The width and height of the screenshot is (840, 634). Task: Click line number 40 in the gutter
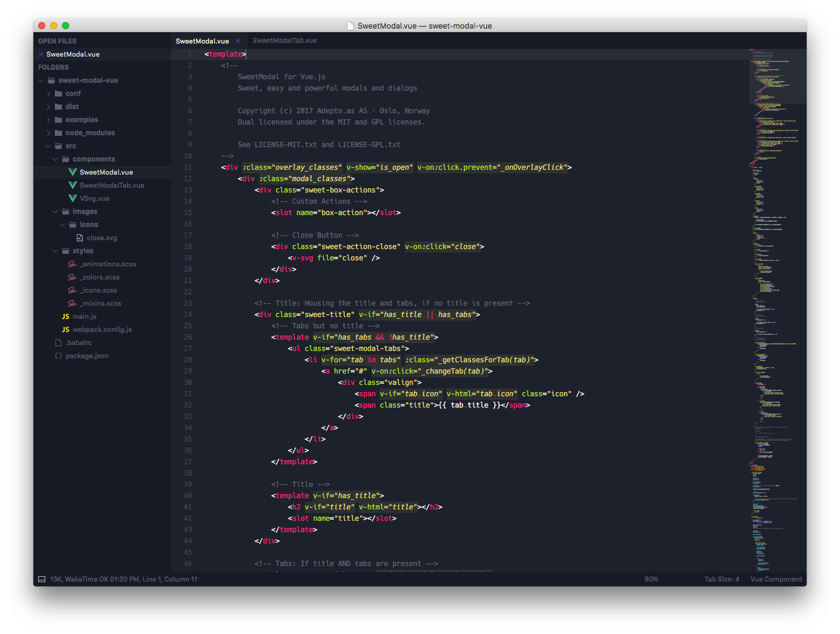[188, 496]
